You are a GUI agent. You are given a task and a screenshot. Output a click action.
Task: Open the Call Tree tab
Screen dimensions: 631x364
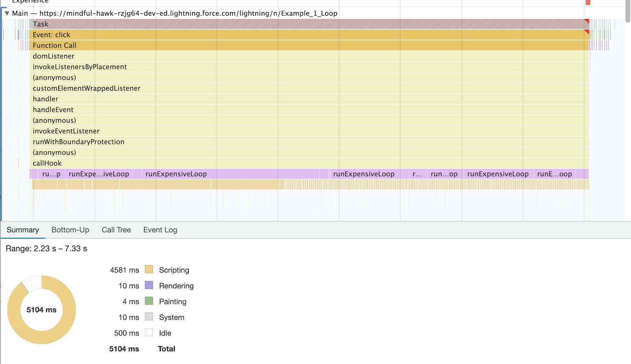pyautogui.click(x=116, y=230)
